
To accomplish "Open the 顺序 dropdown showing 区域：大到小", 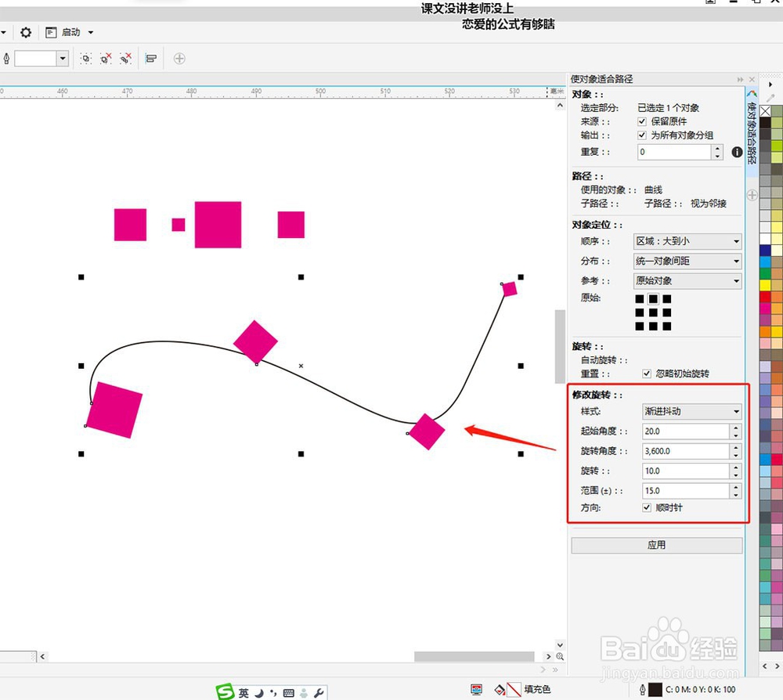I will click(x=687, y=241).
